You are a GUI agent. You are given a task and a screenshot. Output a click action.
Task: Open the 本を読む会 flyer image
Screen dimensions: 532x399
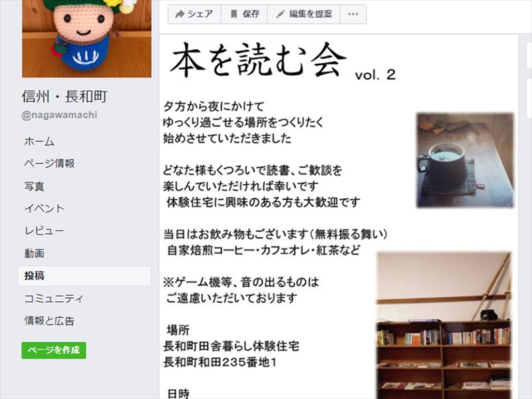338,217
